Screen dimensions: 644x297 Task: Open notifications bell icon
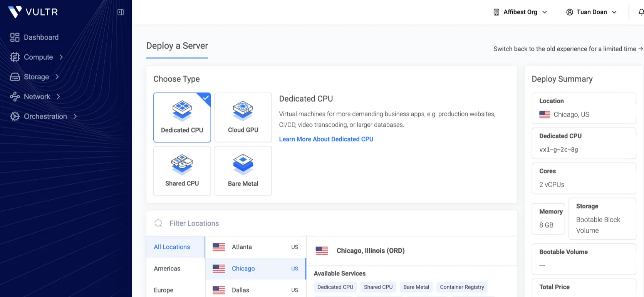[x=641, y=12]
